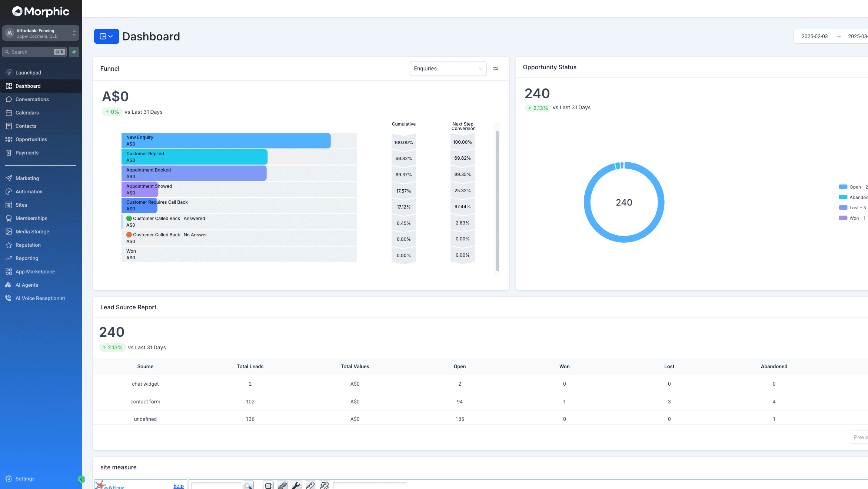The image size is (868, 489).
Task: Select the eAtlas bounding box tool
Action: pos(268,485)
